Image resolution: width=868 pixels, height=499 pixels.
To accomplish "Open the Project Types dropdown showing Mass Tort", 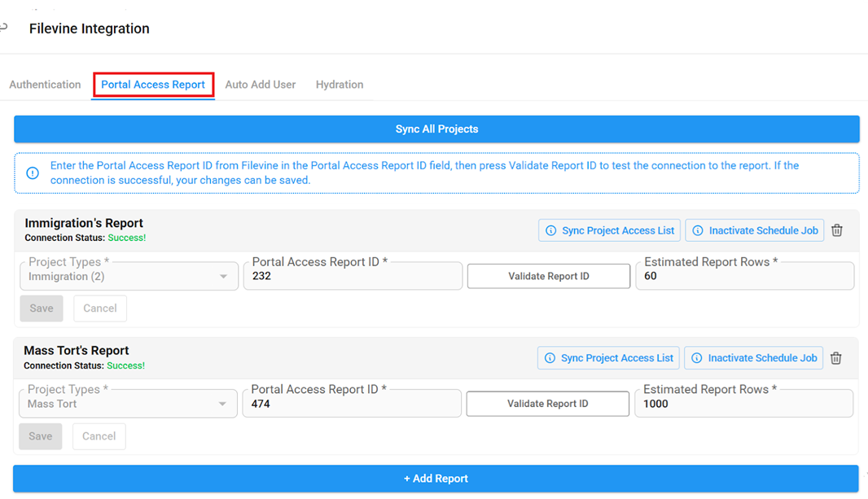I will [x=128, y=404].
